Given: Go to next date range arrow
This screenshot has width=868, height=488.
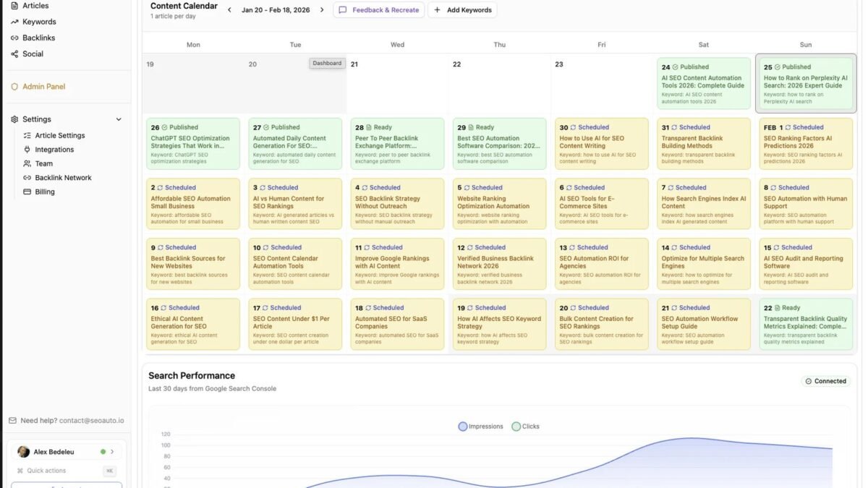Looking at the screenshot, I should click(x=322, y=10).
